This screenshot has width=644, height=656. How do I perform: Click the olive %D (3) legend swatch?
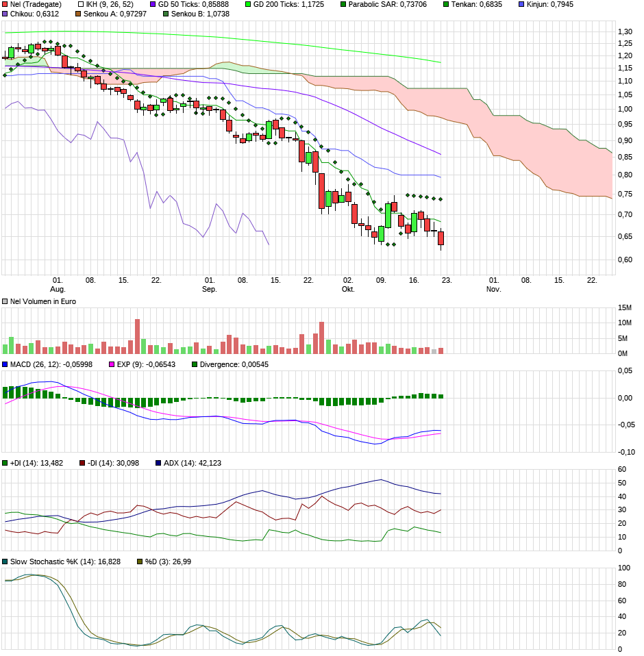click(x=140, y=562)
